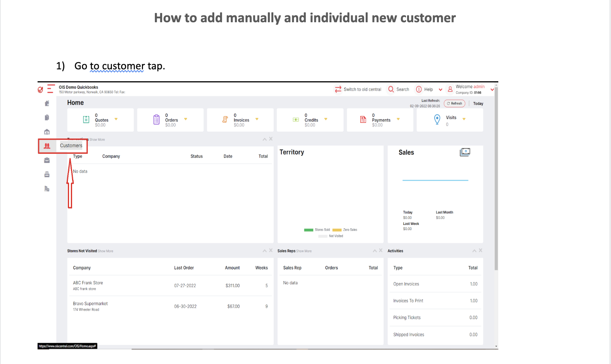Click the Invoices scroll icon
This screenshot has width=611, height=364.
[225, 120]
